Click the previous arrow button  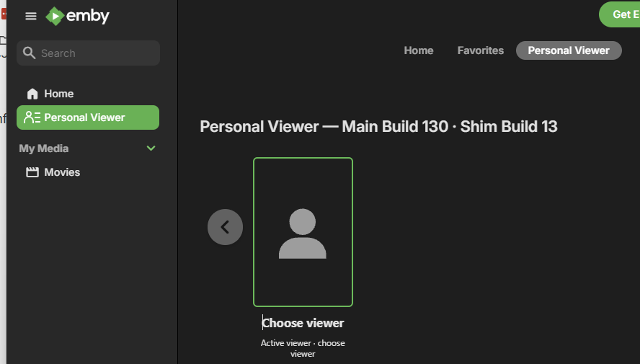(225, 227)
